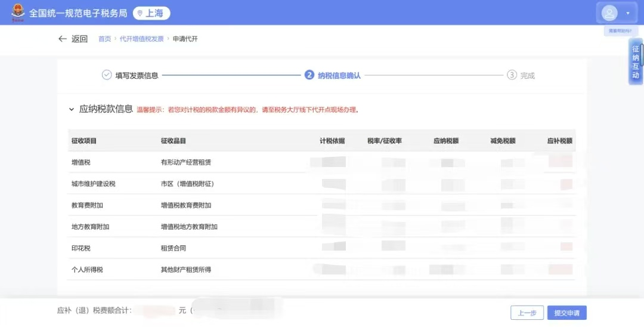Click the tax bureau emblem logo
Viewport: 644px width, 327px height.
click(18, 13)
